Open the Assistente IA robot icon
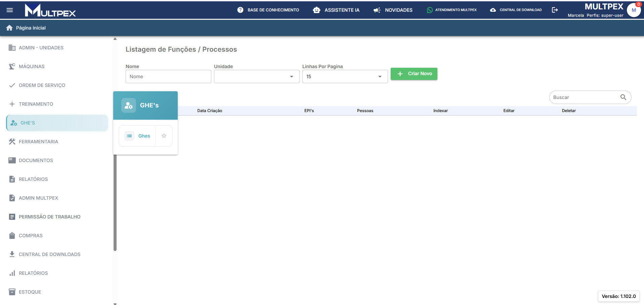This screenshot has height=305, width=644. (x=316, y=10)
